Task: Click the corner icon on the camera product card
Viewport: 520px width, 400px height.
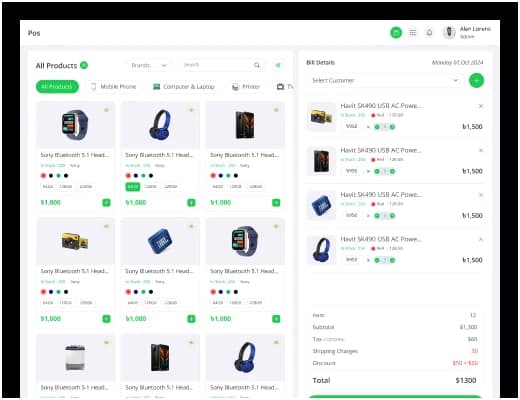Action: [x=106, y=226]
